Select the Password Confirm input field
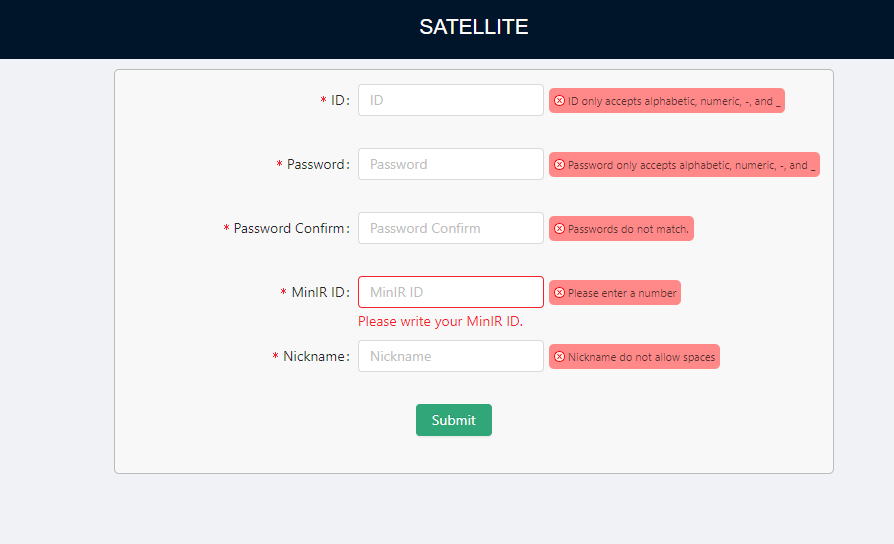This screenshot has width=894, height=544. [x=450, y=228]
